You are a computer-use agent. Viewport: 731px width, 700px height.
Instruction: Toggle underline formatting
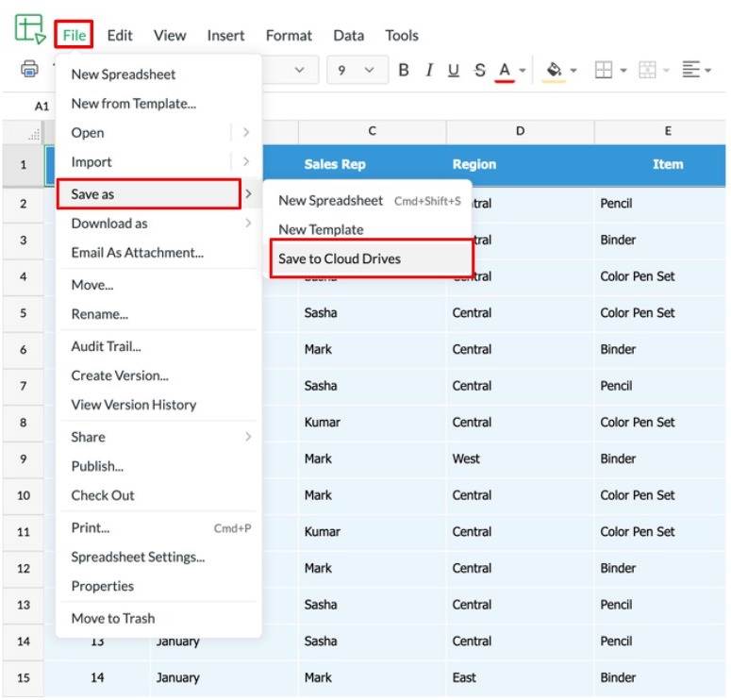pyautogui.click(x=454, y=70)
